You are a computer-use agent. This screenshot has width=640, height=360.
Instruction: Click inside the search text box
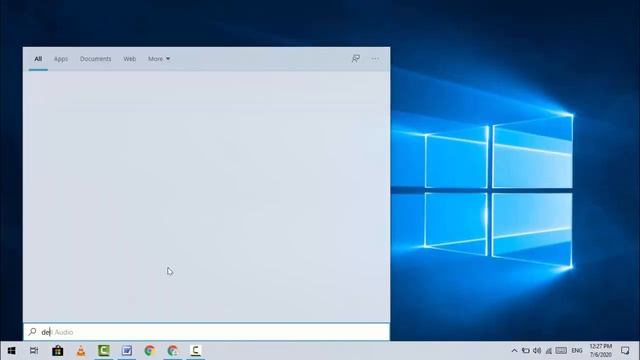[207, 332]
